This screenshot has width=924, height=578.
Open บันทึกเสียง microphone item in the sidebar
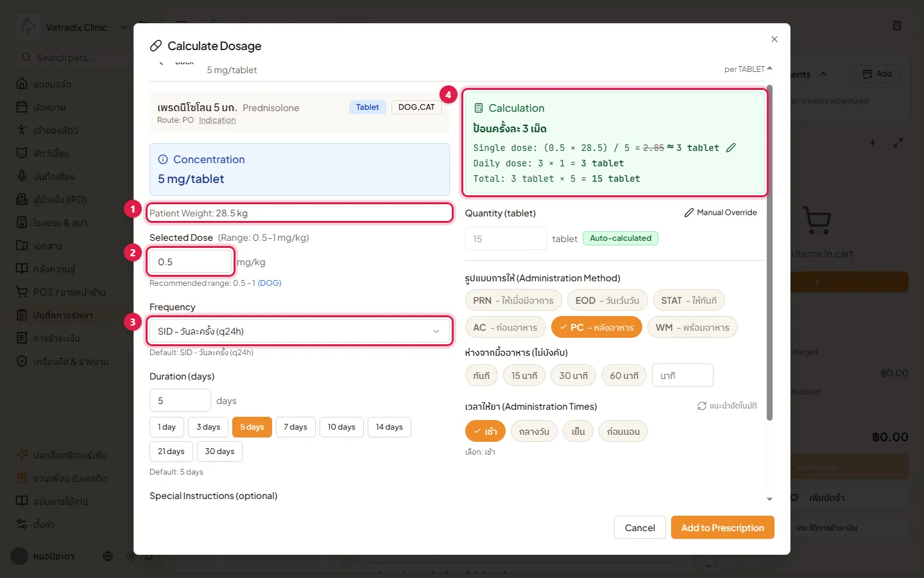point(54,177)
